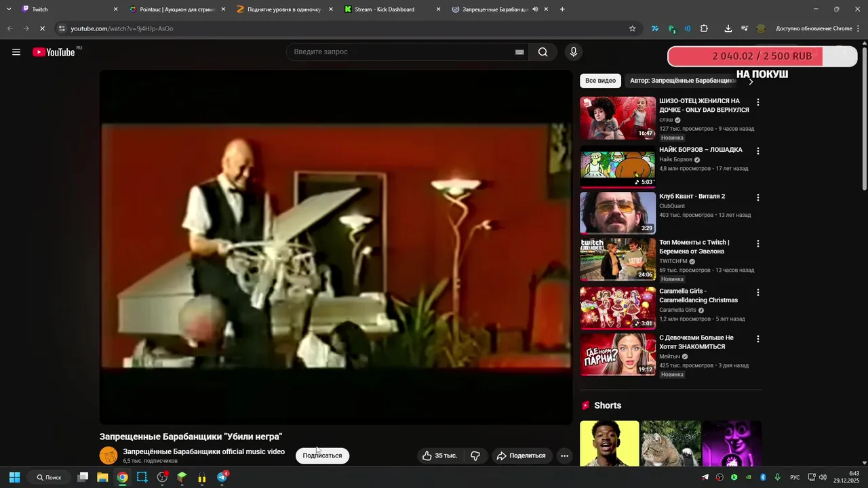Click the search magnifier button

pos(543,52)
